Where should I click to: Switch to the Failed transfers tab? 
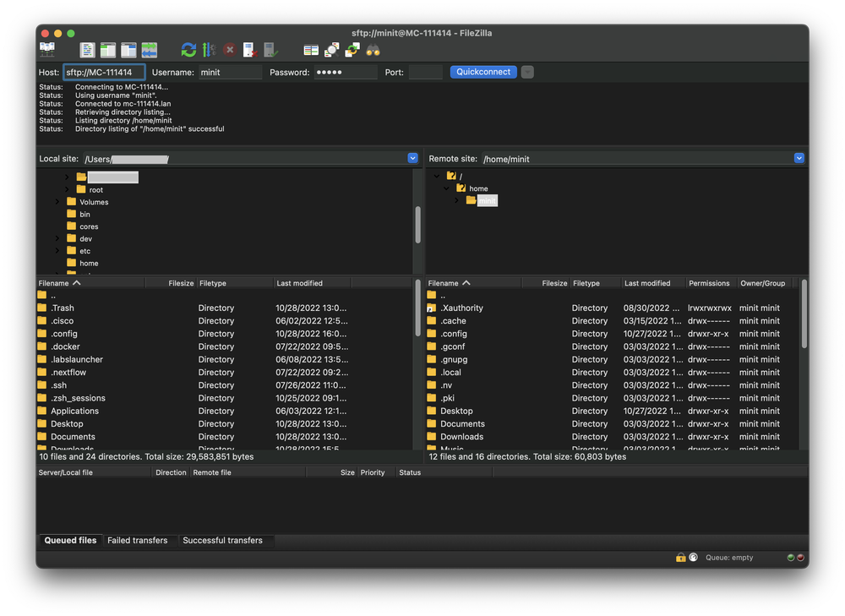tap(138, 541)
